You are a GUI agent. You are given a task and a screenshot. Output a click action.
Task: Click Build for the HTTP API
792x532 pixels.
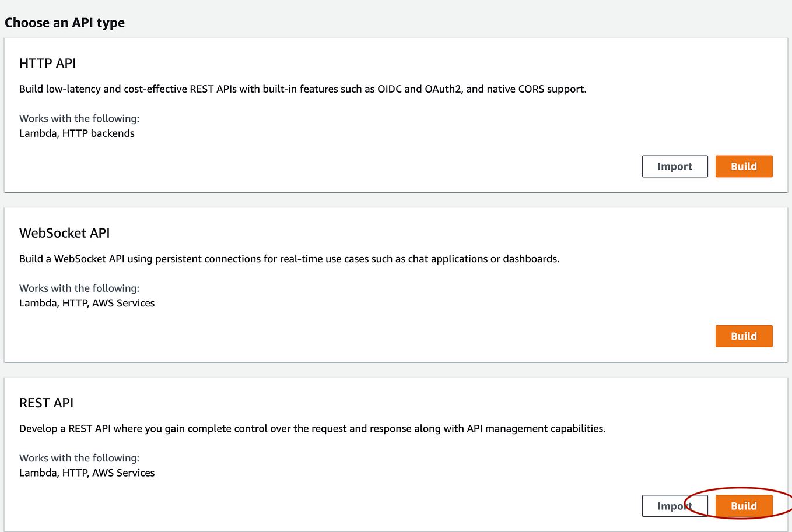click(x=744, y=166)
